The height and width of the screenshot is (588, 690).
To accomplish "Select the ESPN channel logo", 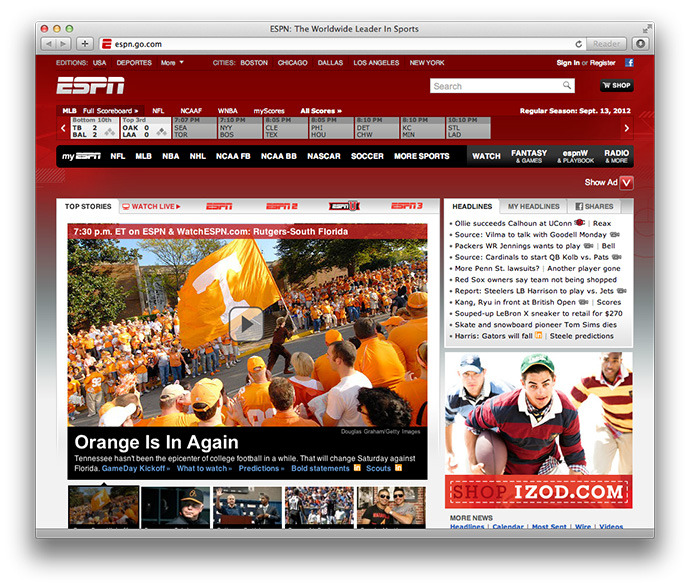I will click(219, 206).
